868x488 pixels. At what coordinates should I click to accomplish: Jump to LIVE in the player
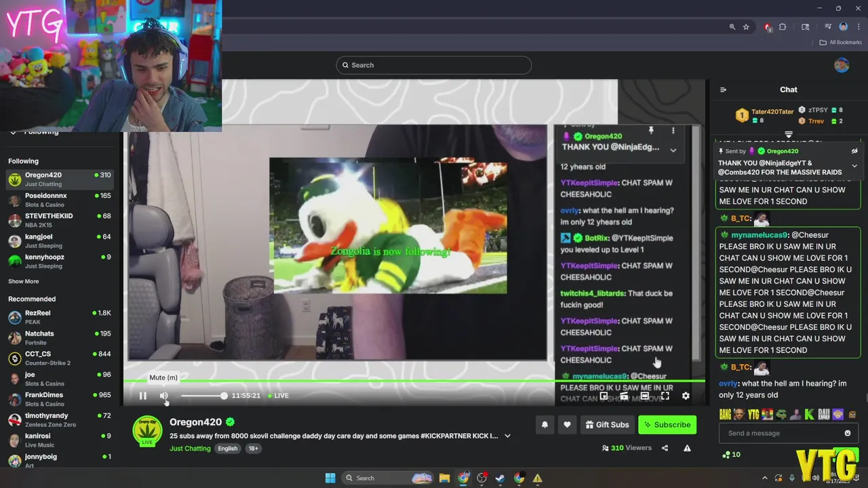click(x=278, y=396)
